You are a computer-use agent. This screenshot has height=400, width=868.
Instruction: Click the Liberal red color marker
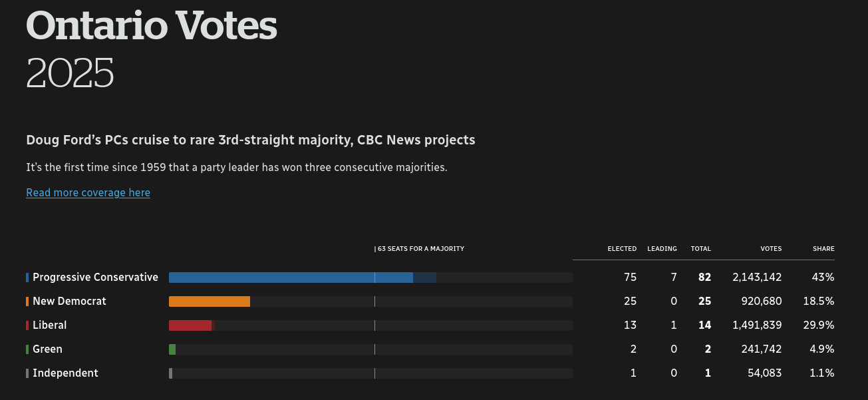[x=27, y=325]
